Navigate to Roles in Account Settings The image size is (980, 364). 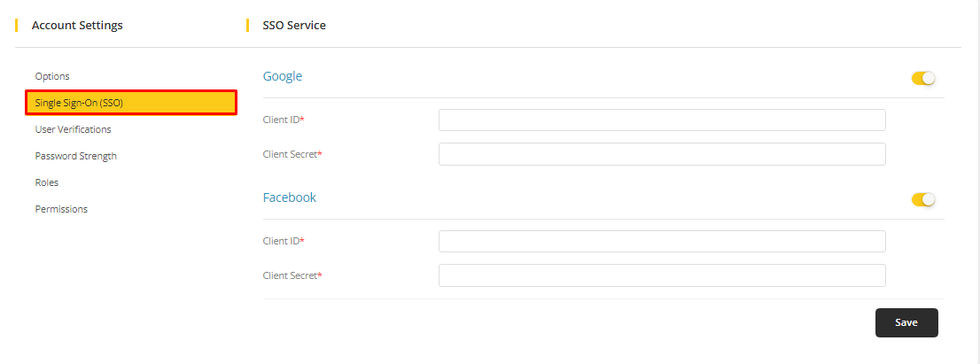[46, 182]
